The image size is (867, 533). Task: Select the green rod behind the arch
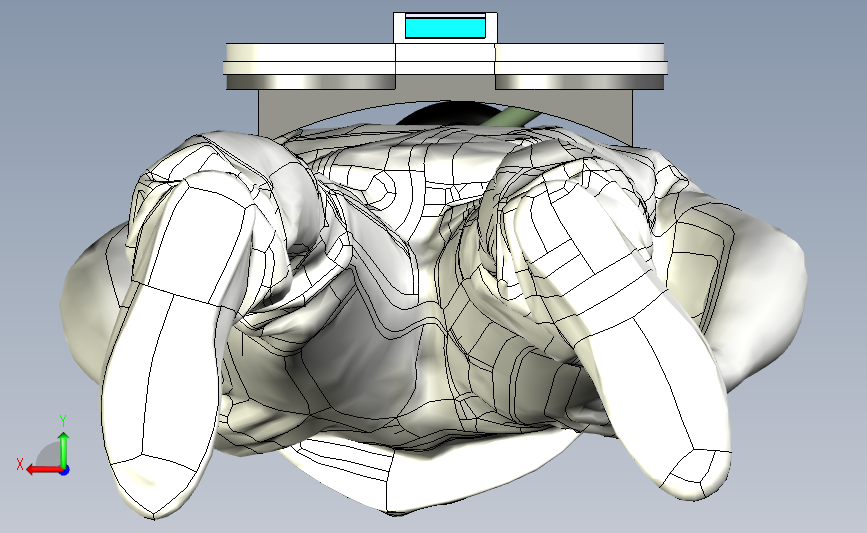[510, 118]
